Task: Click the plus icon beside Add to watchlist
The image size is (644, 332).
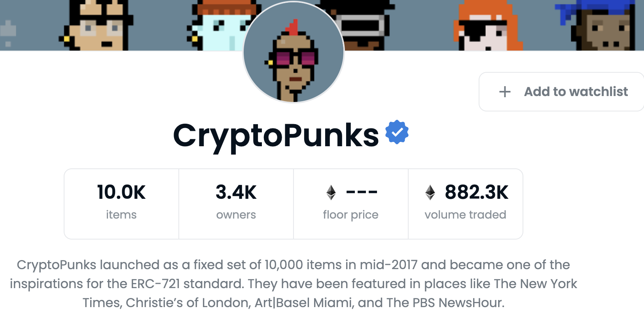Action: pyautogui.click(x=505, y=92)
